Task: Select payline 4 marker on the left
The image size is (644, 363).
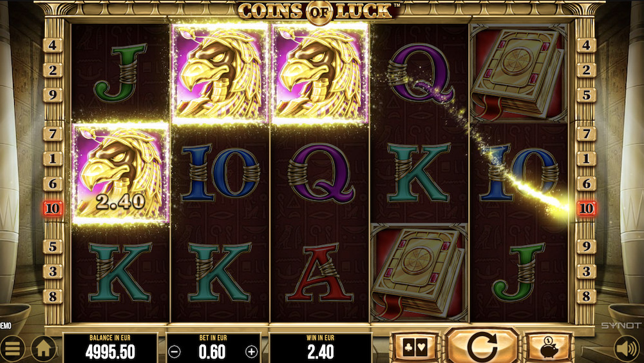Action: [x=53, y=44]
